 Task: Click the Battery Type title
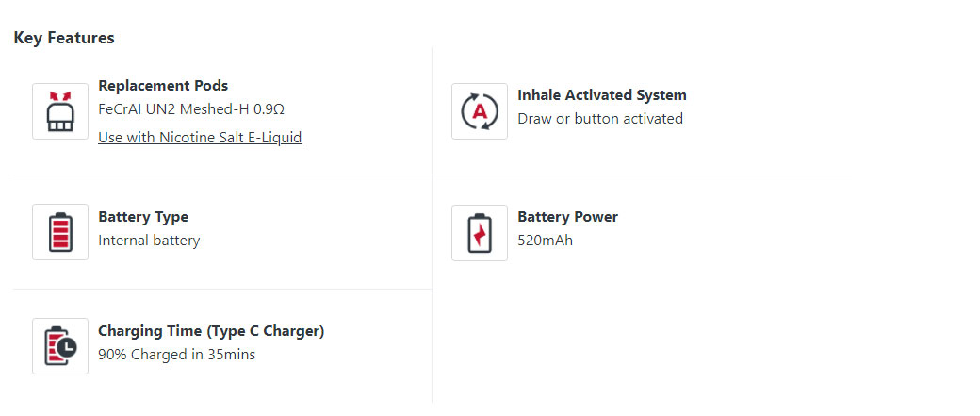(143, 217)
